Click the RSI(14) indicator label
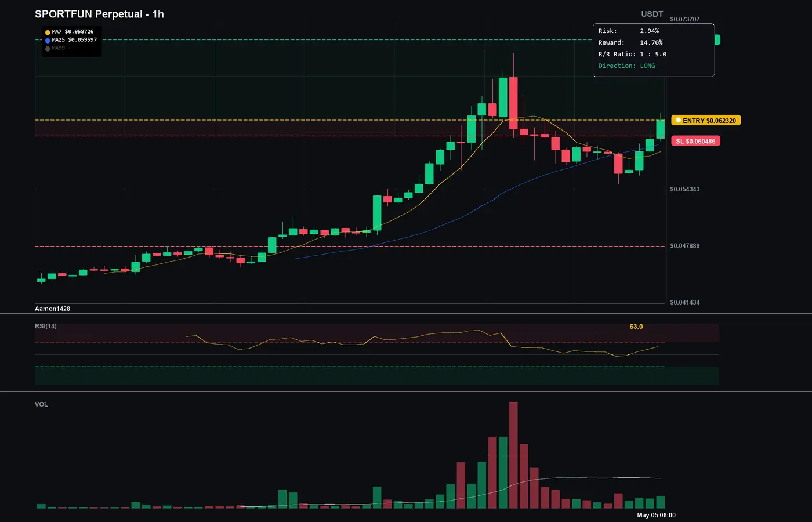Viewport: 812px width, 522px height. [46, 326]
